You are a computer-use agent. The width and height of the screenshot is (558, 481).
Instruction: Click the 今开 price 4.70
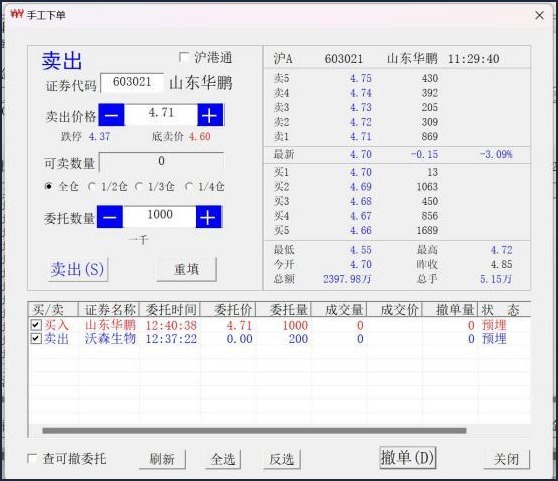361,264
